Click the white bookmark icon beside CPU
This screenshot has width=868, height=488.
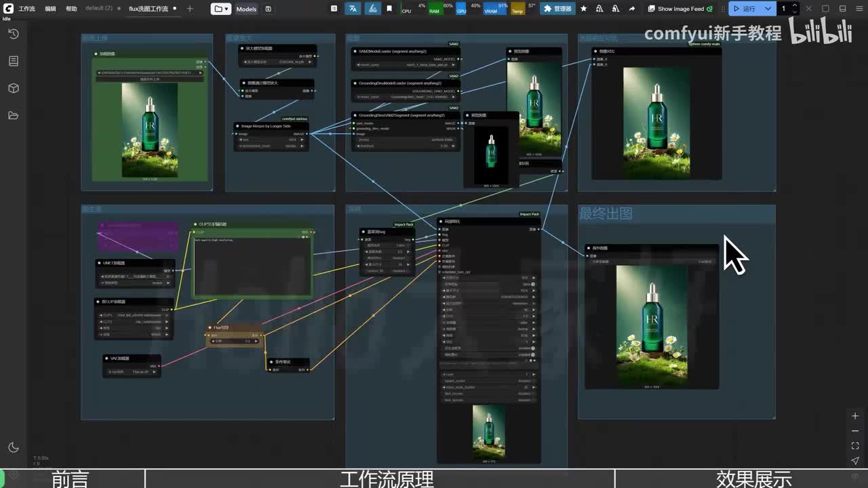[389, 9]
